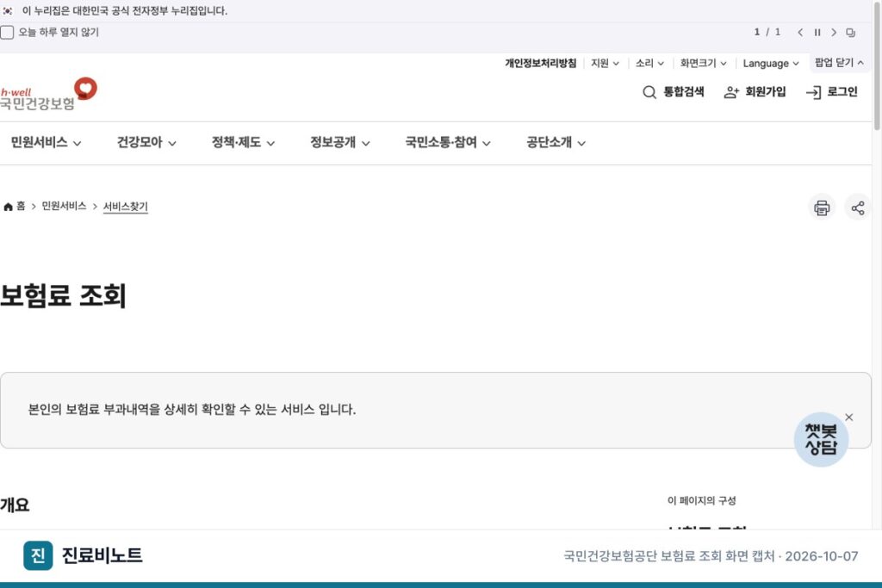Print the page with printer icon
882x588 pixels.
click(822, 207)
